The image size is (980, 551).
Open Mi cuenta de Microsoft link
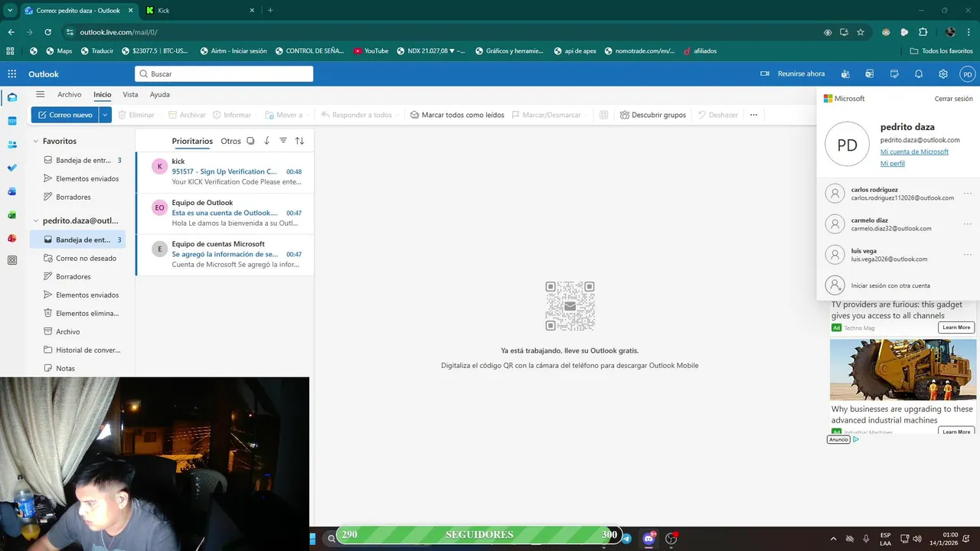(x=914, y=152)
